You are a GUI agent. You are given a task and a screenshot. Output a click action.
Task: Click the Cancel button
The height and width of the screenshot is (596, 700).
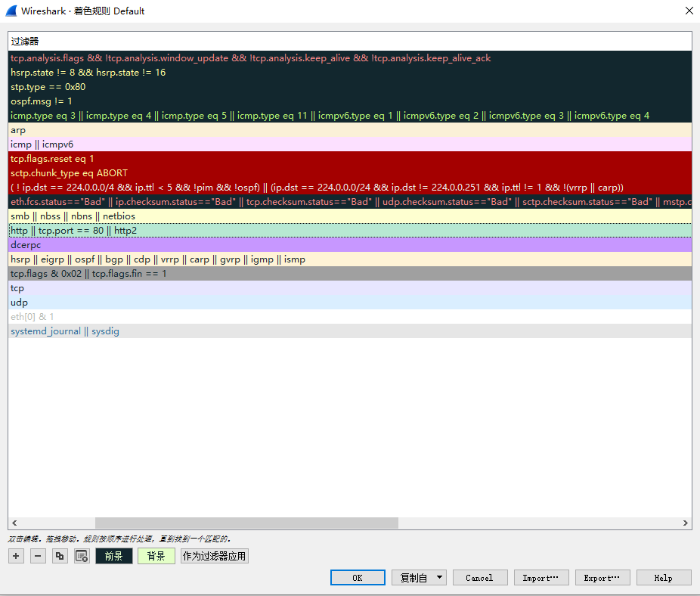click(x=480, y=577)
